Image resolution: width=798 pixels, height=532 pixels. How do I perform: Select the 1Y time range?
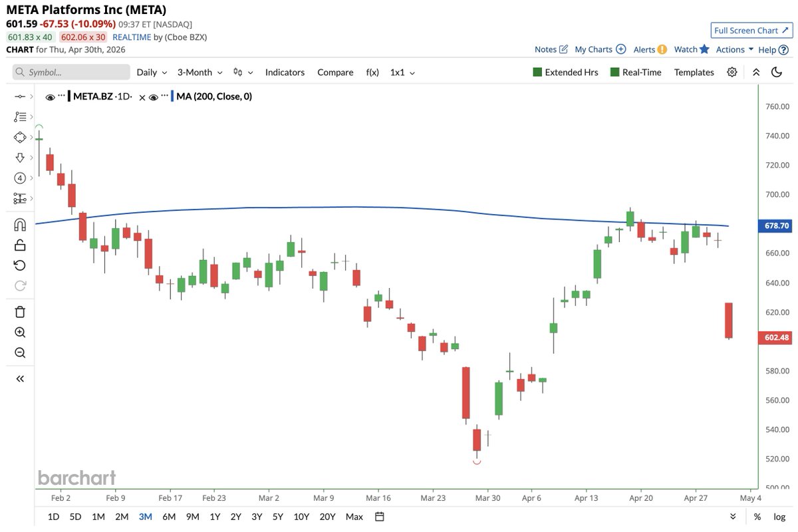coord(215,517)
